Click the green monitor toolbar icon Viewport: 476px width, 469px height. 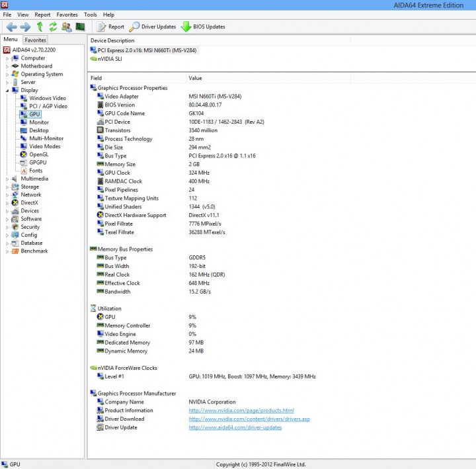(x=80, y=26)
